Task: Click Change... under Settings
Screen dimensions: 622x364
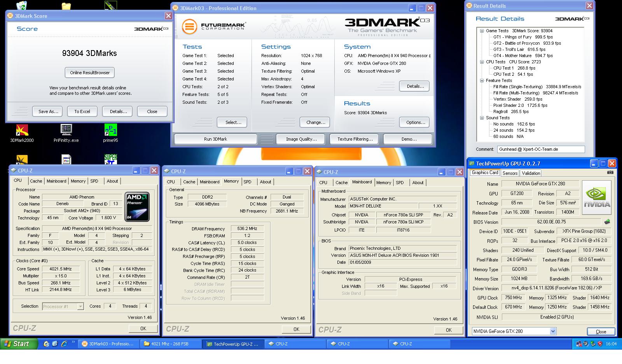Action: [315, 122]
